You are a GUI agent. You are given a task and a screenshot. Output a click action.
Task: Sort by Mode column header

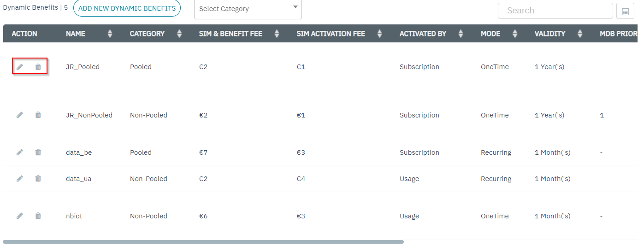coord(515,34)
